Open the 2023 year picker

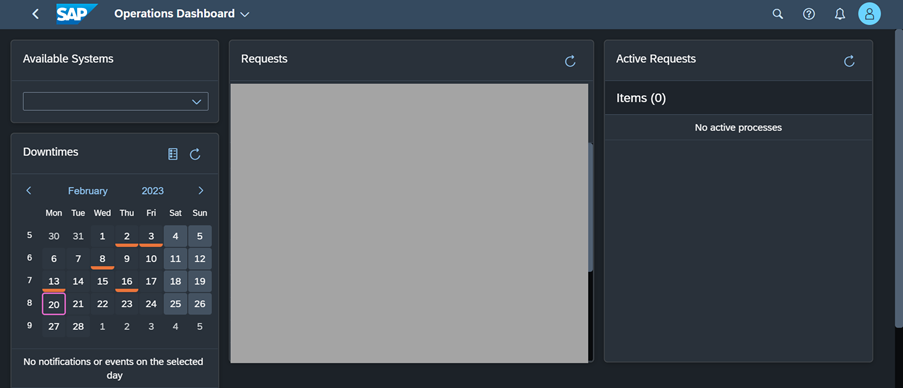click(153, 191)
